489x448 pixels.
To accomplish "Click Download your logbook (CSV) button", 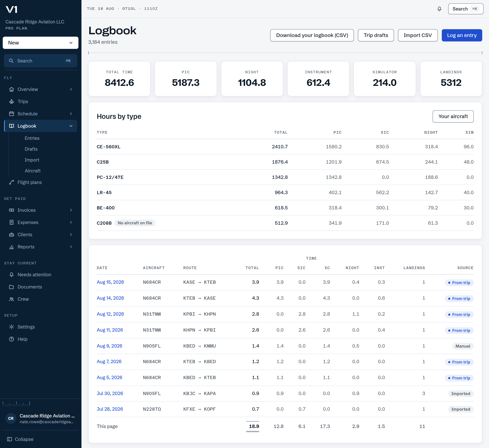I will 312,35.
